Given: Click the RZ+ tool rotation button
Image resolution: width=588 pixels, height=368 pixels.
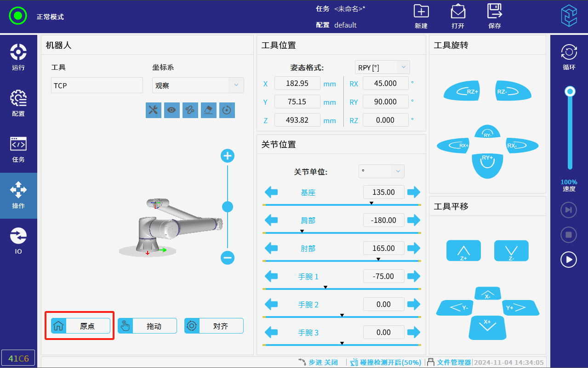Looking at the screenshot, I should tap(462, 91).
